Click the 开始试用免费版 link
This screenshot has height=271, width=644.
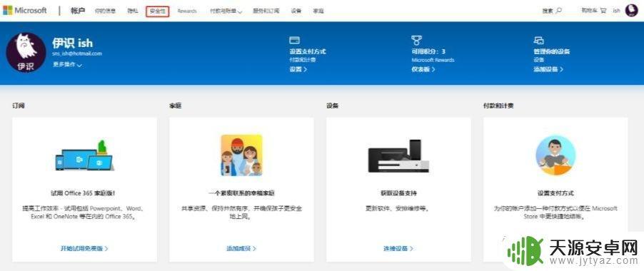[x=85, y=248]
